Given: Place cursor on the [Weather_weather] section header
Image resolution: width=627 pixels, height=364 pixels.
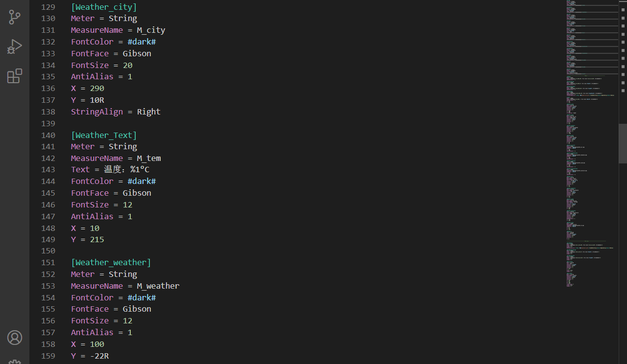Looking at the screenshot, I should coord(111,263).
